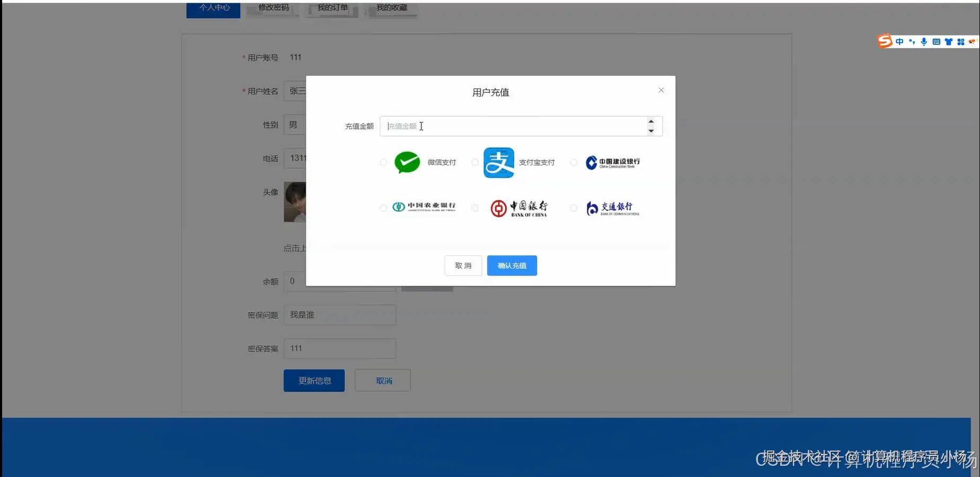This screenshot has width=980, height=477.
Task: Click the 确认充值 confirm button
Action: [x=511, y=265]
